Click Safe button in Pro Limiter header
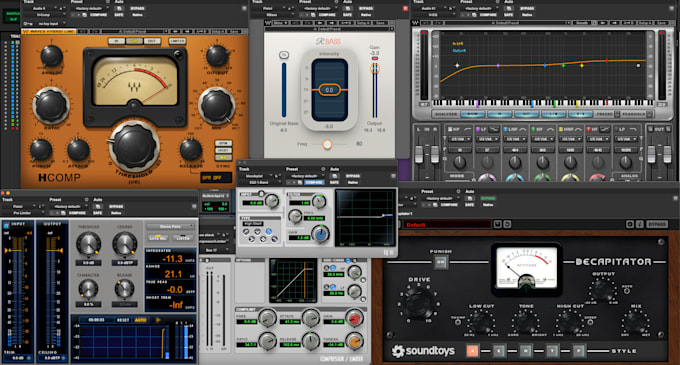The height and width of the screenshot is (365, 680). tap(98, 213)
